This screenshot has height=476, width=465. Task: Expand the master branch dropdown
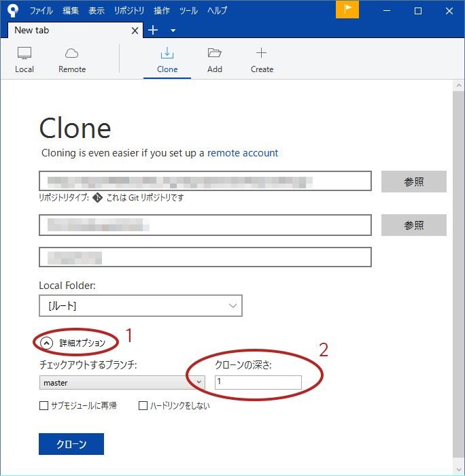tap(199, 383)
